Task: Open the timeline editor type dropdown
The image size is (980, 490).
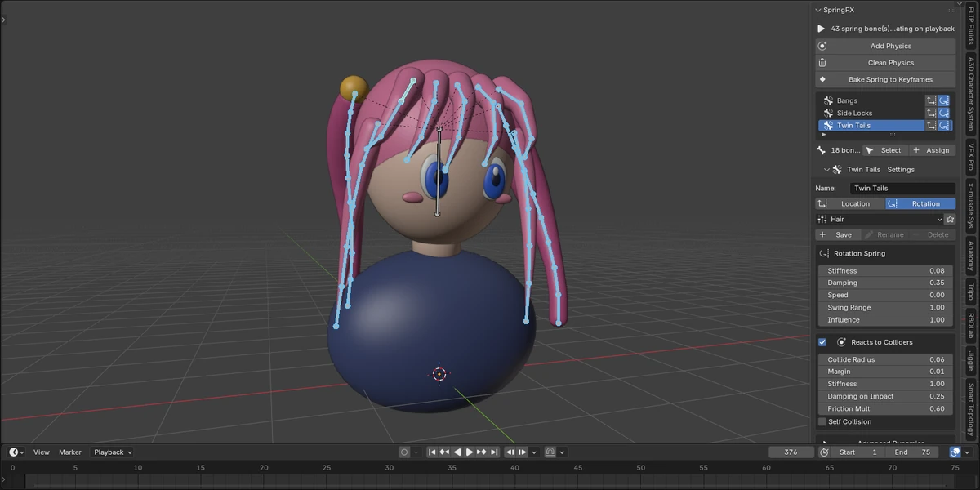Action: point(16,452)
